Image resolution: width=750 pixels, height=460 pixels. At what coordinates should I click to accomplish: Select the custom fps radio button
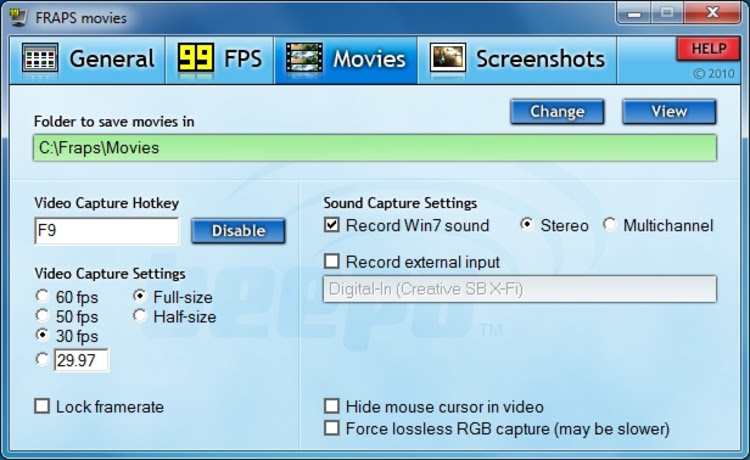pos(42,359)
